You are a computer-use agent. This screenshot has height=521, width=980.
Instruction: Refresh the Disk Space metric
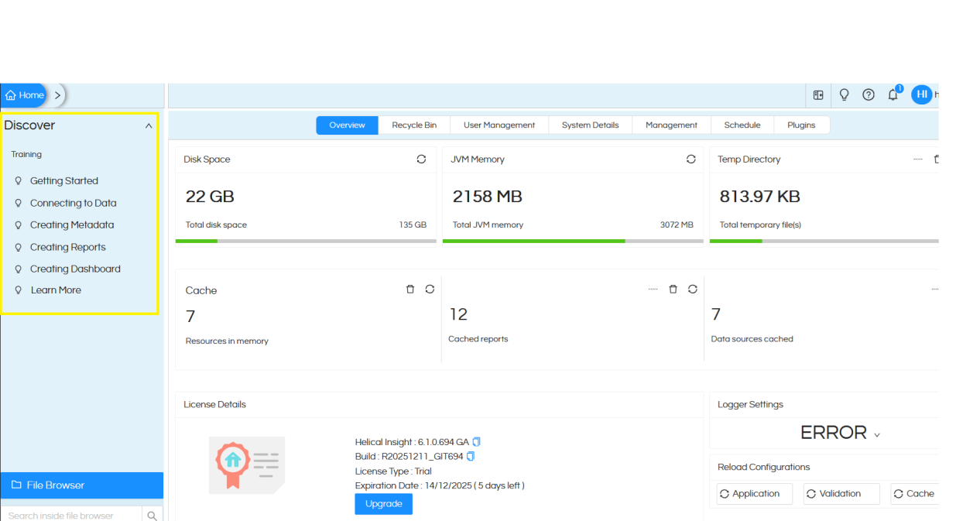421,159
